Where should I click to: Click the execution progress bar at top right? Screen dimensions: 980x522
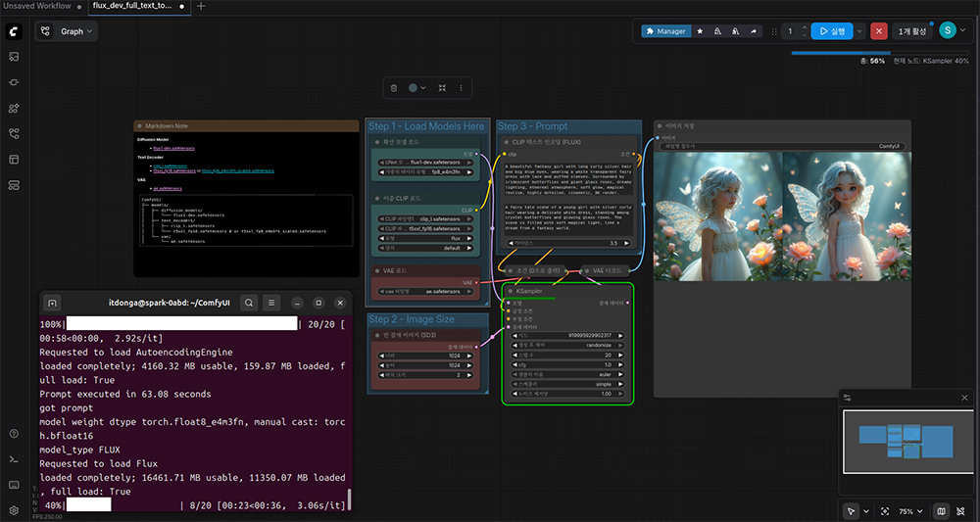[x=880, y=53]
